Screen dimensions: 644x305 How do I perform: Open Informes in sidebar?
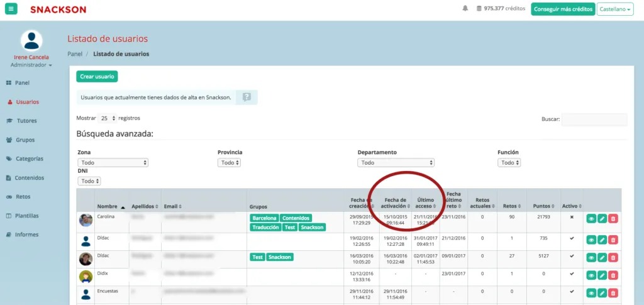click(23, 235)
